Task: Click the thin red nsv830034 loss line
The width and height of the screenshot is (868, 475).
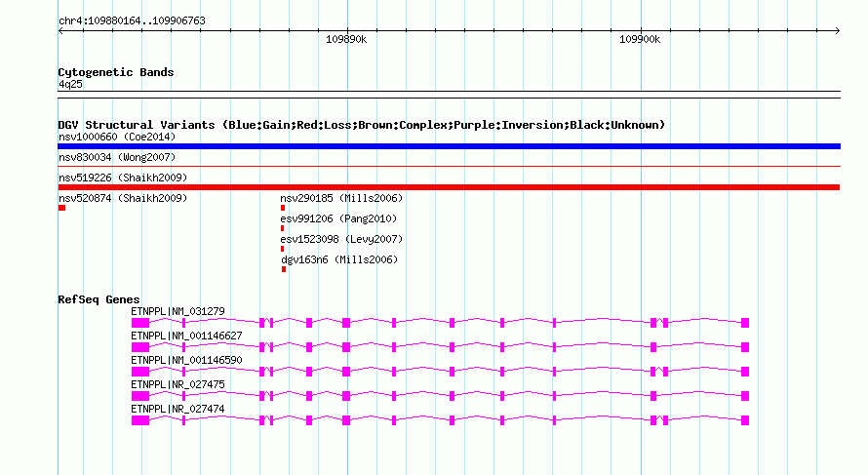Action: (449, 166)
